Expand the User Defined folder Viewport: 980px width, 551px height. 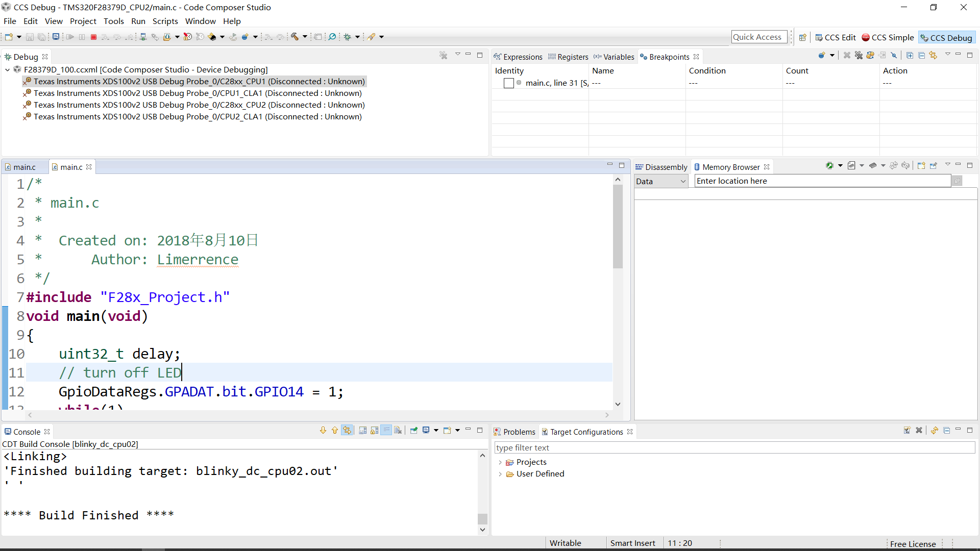(x=500, y=474)
